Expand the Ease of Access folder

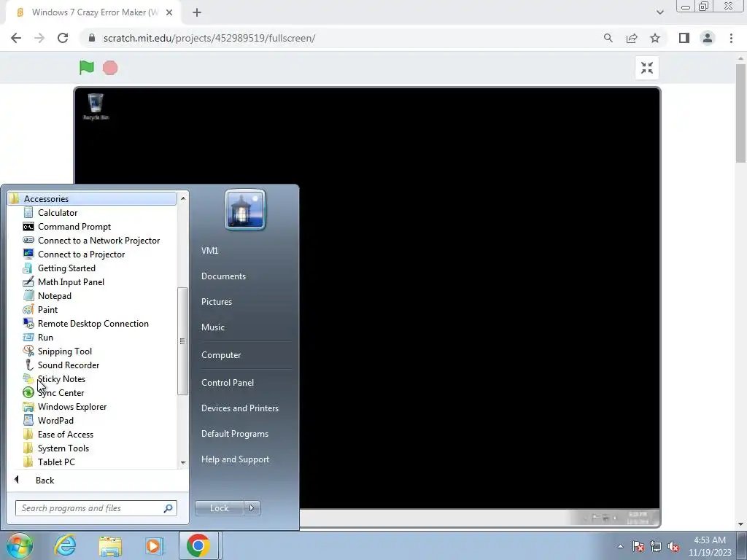65,435
